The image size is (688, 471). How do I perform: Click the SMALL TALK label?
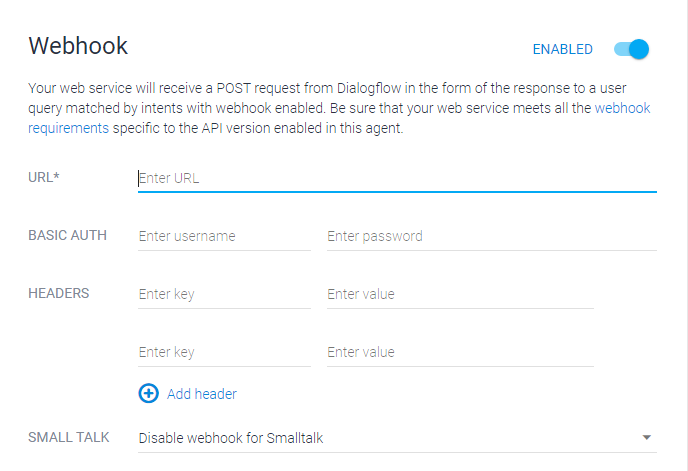point(68,437)
